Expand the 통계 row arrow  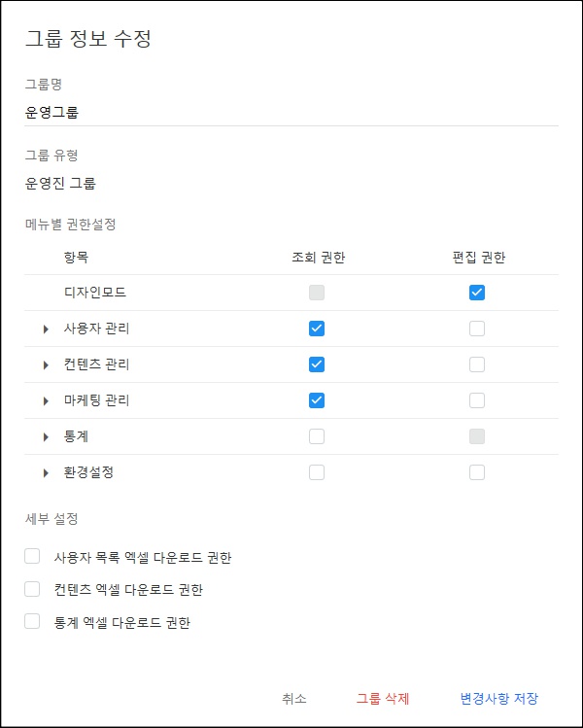click(46, 437)
